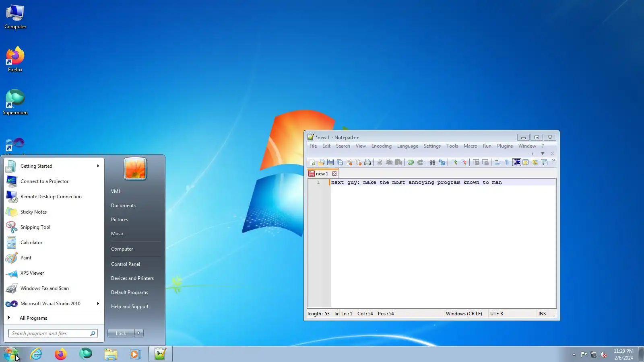Click the Zoom In icon in Notepad++
Viewport: 644px width, 362px height.
click(x=454, y=162)
